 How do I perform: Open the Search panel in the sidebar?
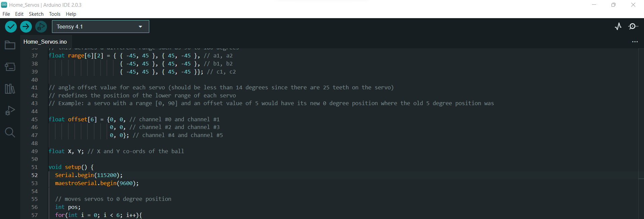pos(10,132)
